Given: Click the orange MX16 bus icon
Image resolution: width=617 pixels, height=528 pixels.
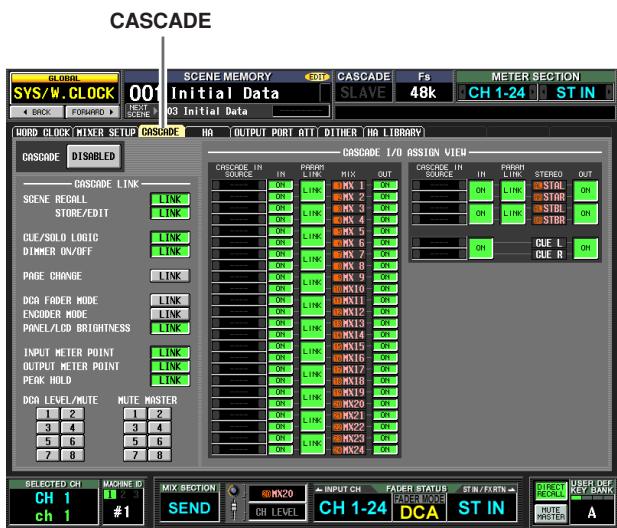Looking at the screenshot, I should (x=338, y=358).
